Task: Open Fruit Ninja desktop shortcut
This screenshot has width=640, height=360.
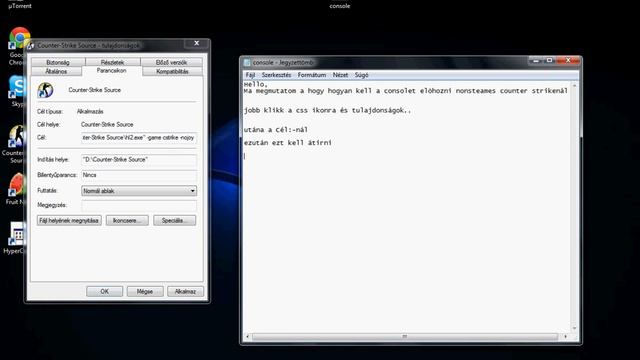Action: (17, 186)
